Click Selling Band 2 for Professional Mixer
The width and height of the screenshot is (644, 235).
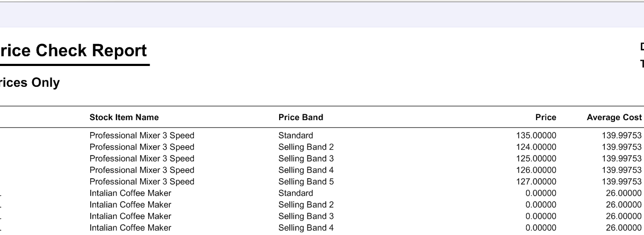click(x=306, y=147)
